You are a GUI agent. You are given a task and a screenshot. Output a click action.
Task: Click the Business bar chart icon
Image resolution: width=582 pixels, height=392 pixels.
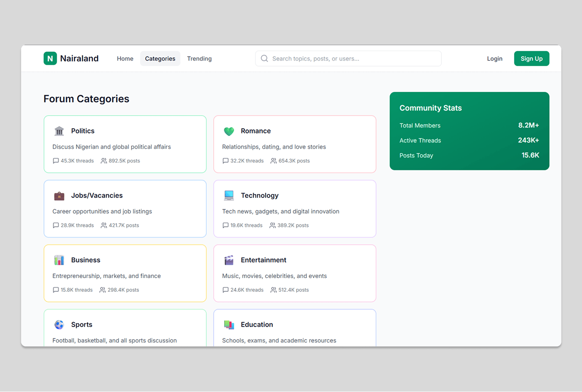pos(59,260)
